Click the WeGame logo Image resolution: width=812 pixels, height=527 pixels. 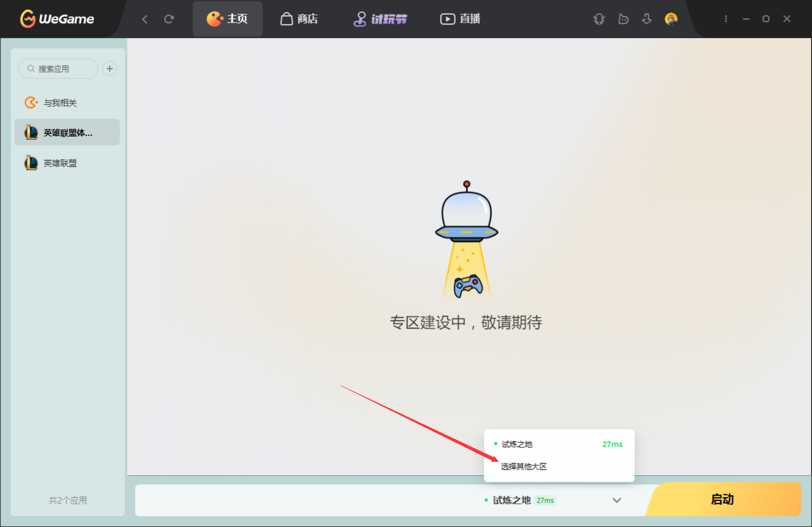tap(57, 19)
